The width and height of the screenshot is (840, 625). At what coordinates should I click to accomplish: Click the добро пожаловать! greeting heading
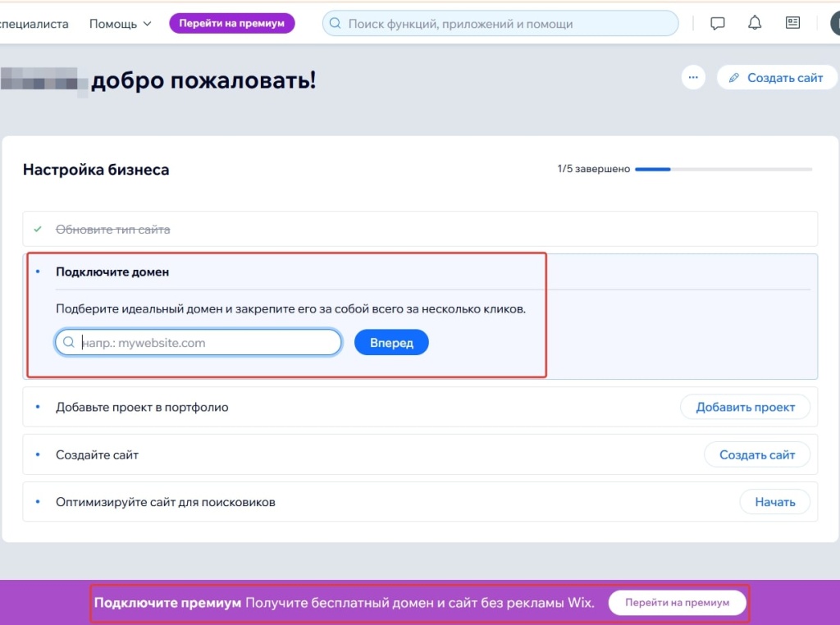pyautogui.click(x=203, y=80)
